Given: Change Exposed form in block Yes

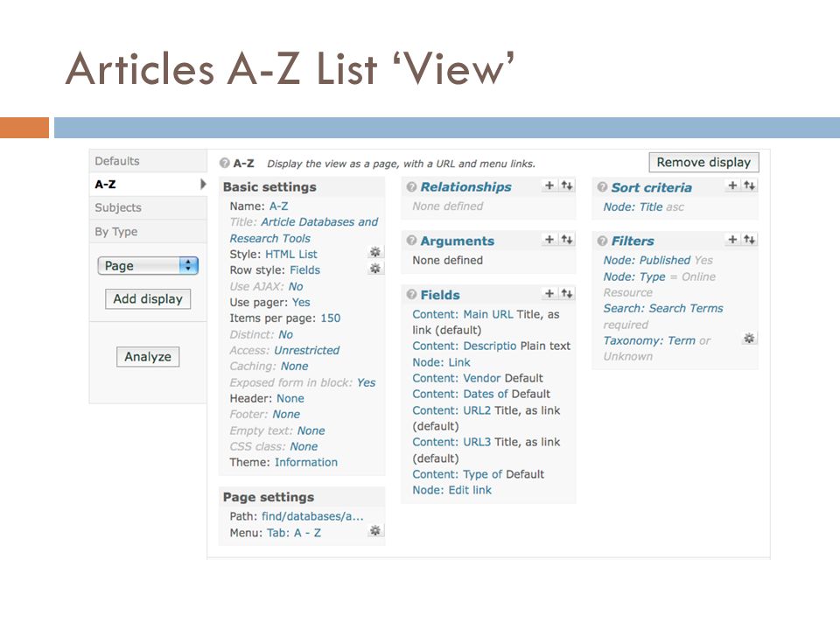Looking at the screenshot, I should [x=367, y=382].
